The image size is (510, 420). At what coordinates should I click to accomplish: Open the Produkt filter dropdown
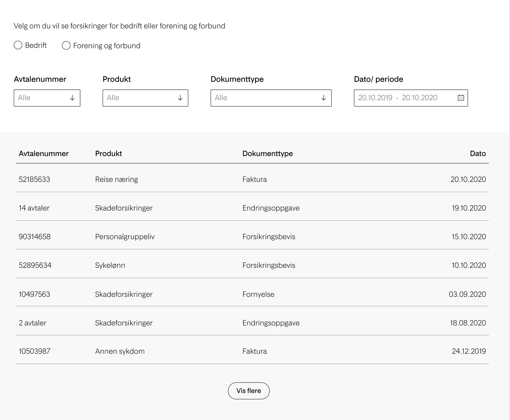pos(145,98)
